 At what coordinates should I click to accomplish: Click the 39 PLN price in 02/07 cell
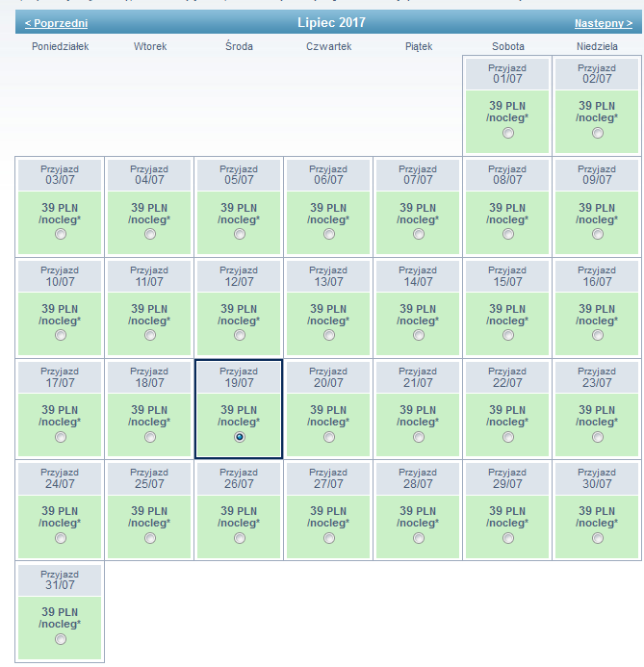597,106
